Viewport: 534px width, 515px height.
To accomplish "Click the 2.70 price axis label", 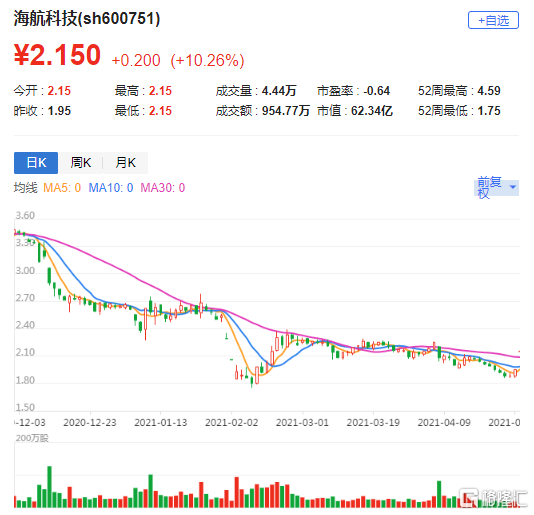I will click(x=25, y=298).
